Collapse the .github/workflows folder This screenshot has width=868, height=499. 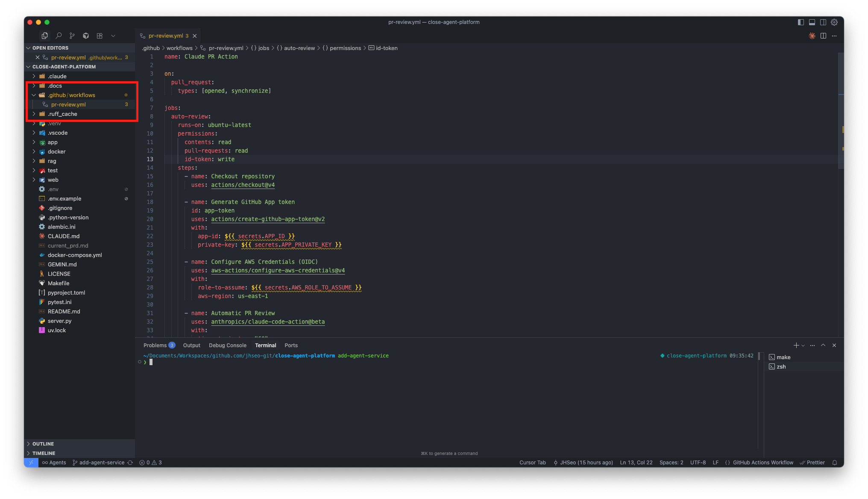[72, 95]
